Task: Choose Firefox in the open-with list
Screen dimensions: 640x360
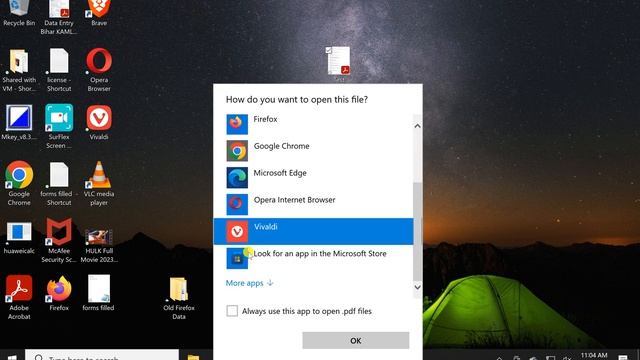Action: coord(313,124)
